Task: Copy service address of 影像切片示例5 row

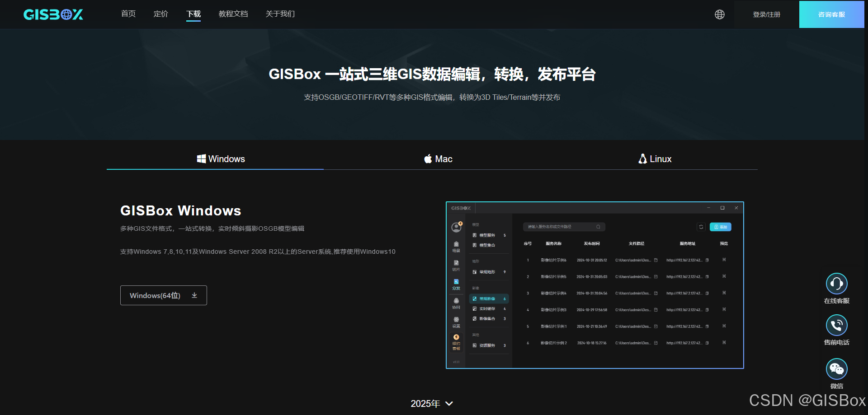Action: pos(707,276)
